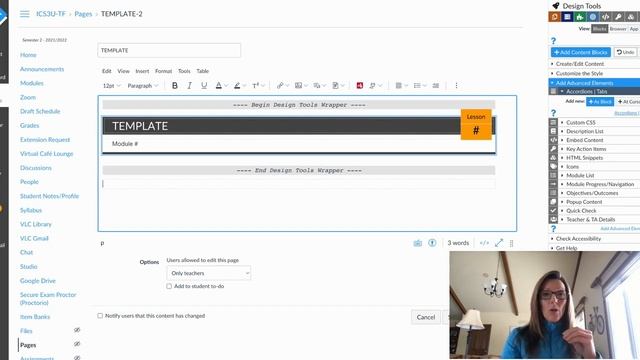Click the key icon in Design Tools toolbar
The image size is (640, 360).
pos(618,17)
